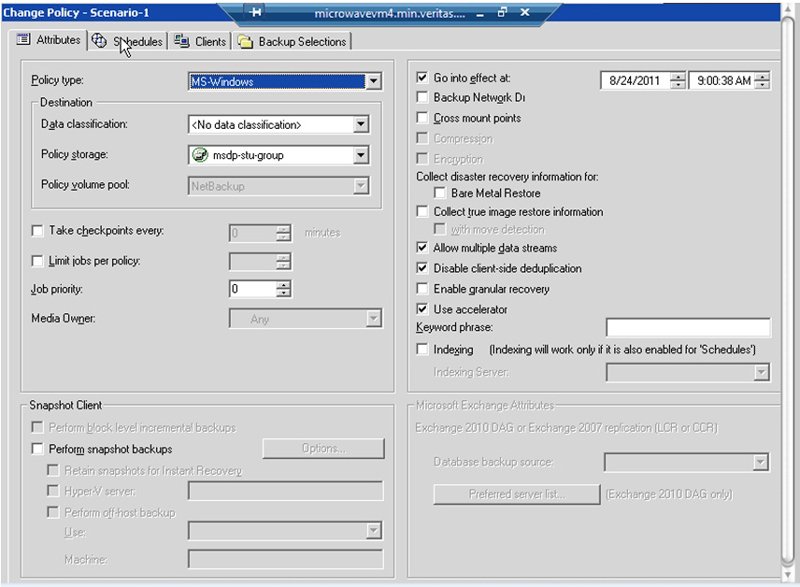Enable Collect true image restore information
Viewport: 800px width, 587px height.
coord(422,211)
